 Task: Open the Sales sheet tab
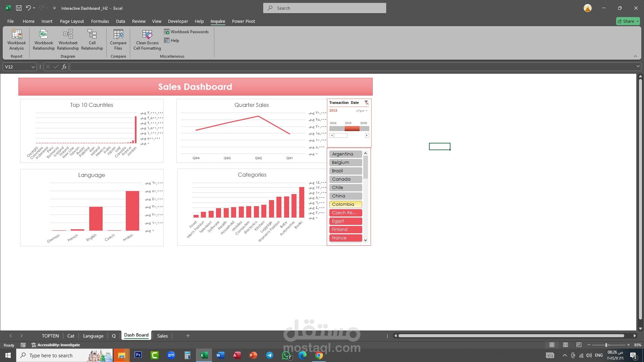(x=162, y=336)
